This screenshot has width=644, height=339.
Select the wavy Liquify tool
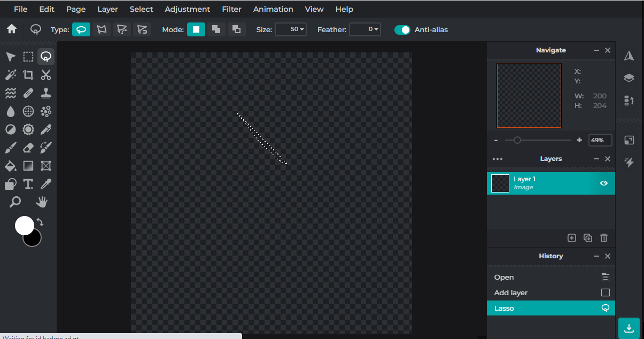[11, 94]
